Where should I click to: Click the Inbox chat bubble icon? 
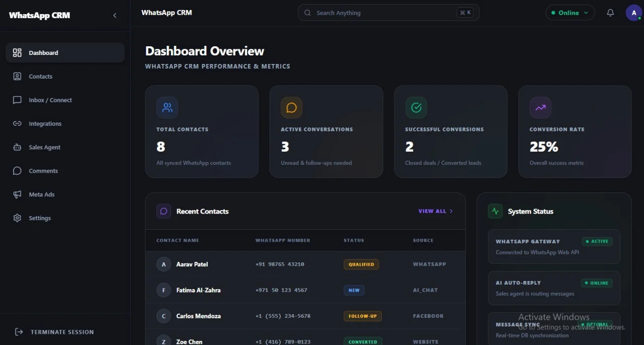coord(17,100)
